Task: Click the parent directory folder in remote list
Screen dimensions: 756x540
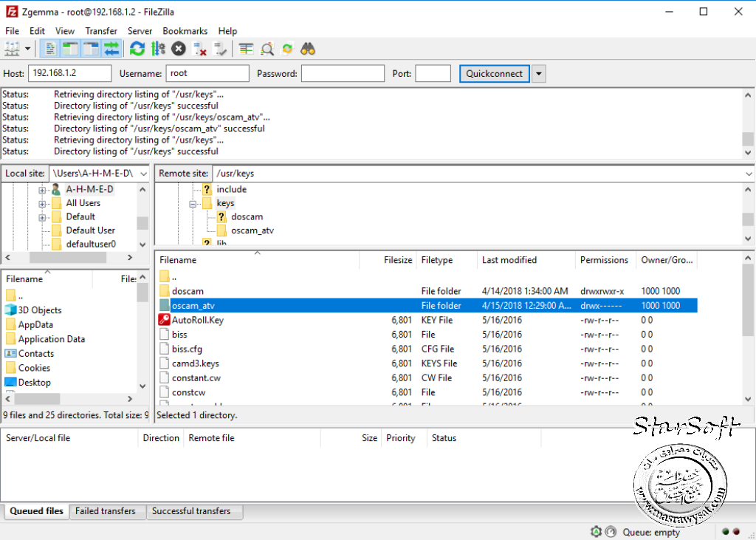Action: pos(165,276)
